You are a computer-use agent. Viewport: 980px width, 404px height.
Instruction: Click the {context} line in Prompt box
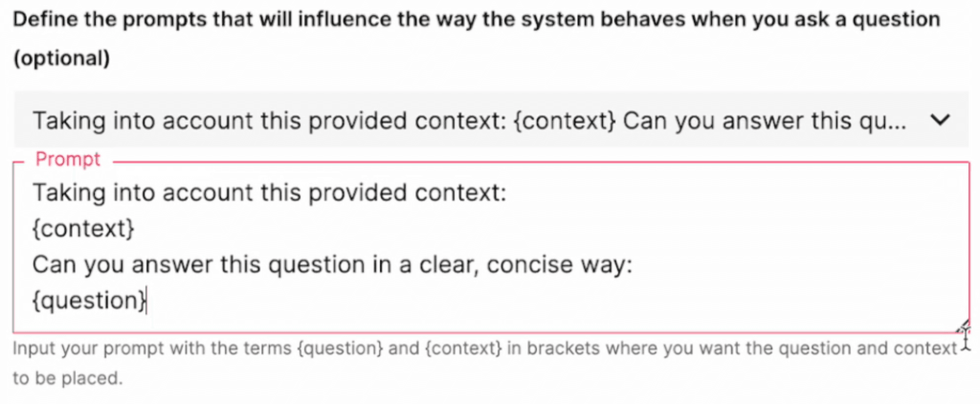84,230
